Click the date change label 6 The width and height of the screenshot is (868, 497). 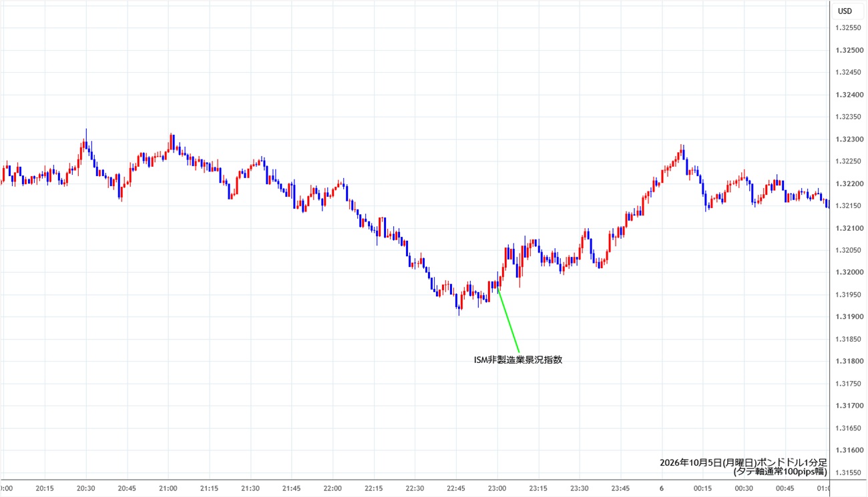coord(662,488)
